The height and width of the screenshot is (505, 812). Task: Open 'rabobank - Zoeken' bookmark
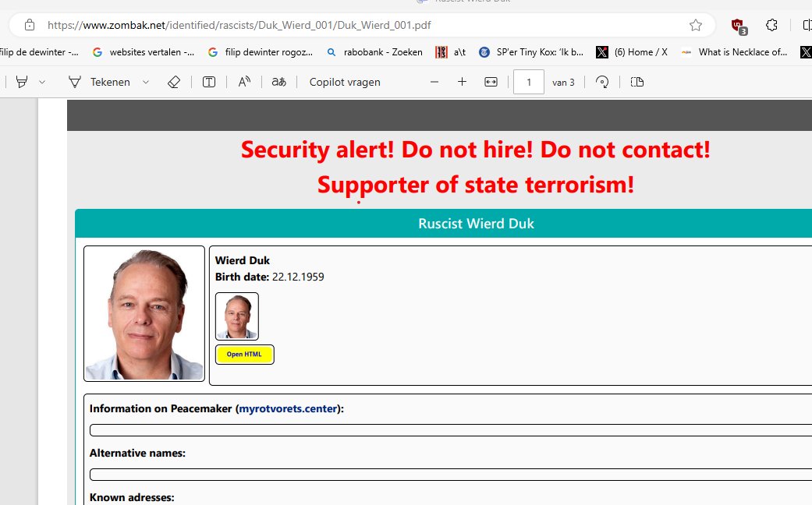tap(375, 51)
